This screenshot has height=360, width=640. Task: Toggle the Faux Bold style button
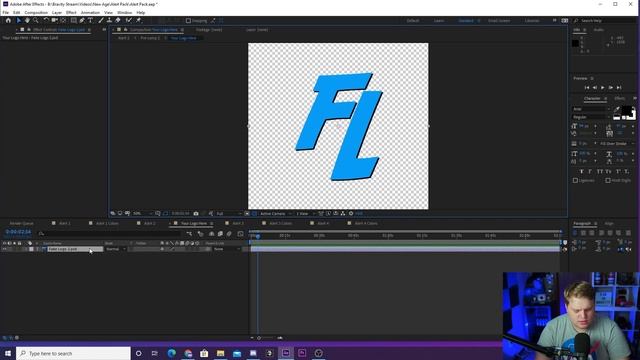581,171
